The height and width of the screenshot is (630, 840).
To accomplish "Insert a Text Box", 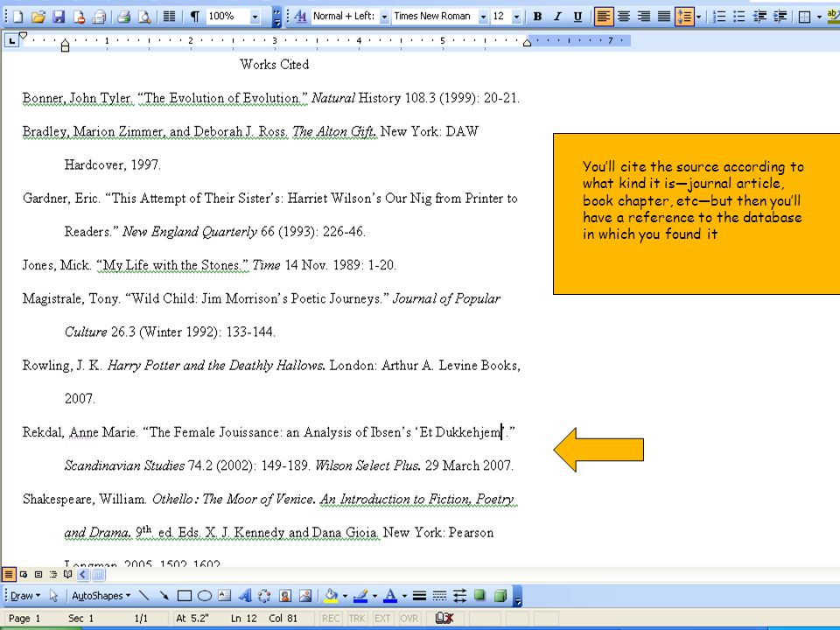I will point(225,596).
